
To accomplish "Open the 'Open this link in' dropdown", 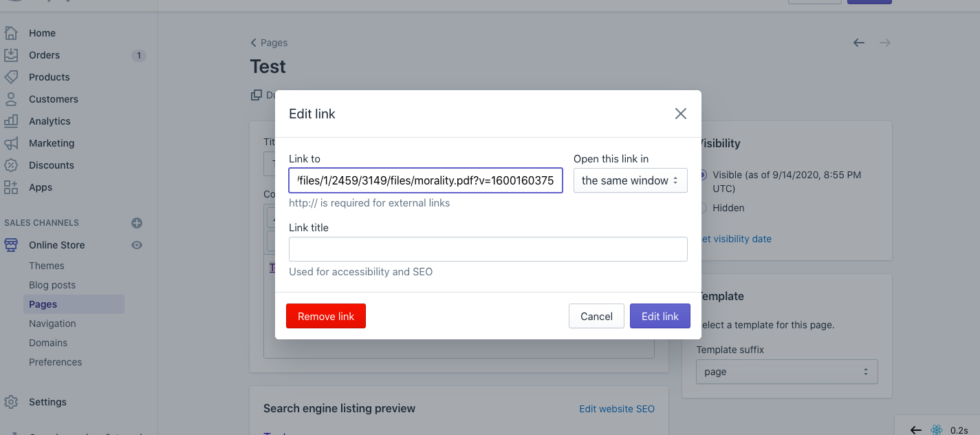I will [x=630, y=181].
